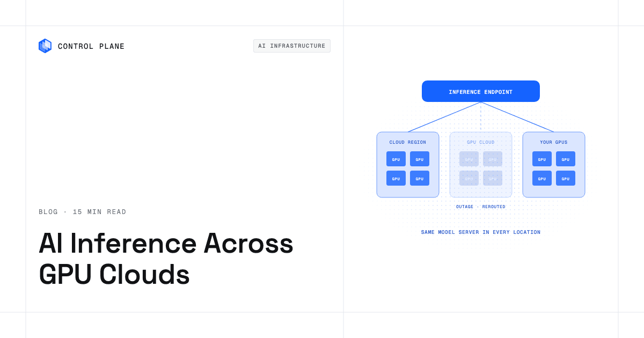Click the OUTAGE · REROUTED caption
644x338 pixels.
(x=481, y=207)
